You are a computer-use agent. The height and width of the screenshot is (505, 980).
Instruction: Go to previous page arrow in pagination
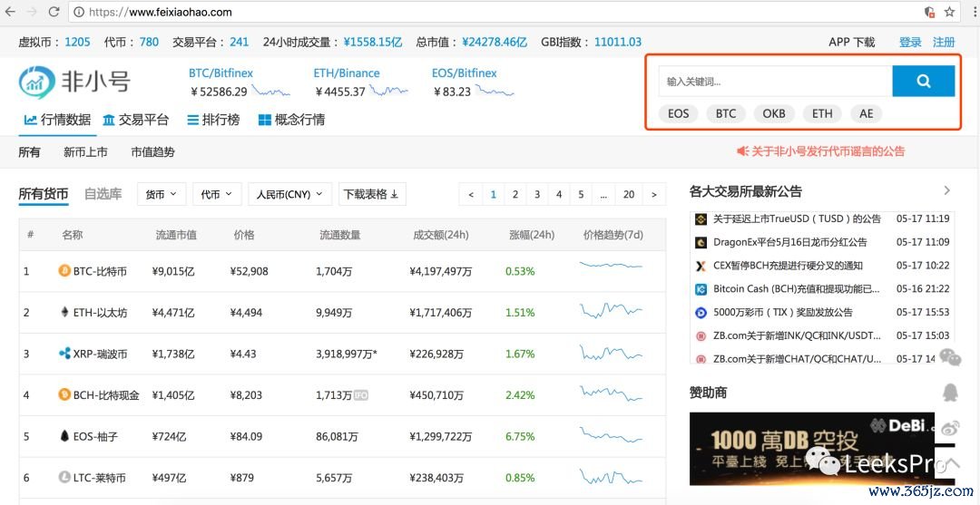[471, 195]
